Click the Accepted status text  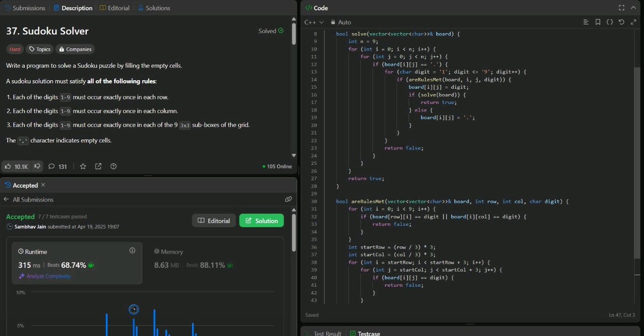click(x=20, y=217)
